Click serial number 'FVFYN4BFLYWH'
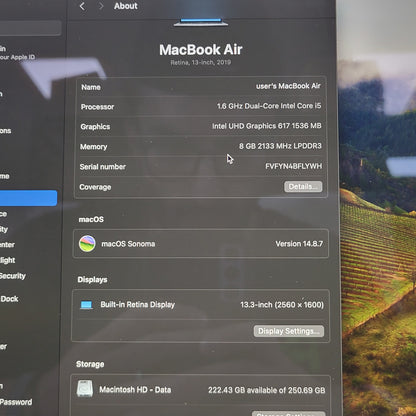This screenshot has width=416, height=416. [294, 166]
